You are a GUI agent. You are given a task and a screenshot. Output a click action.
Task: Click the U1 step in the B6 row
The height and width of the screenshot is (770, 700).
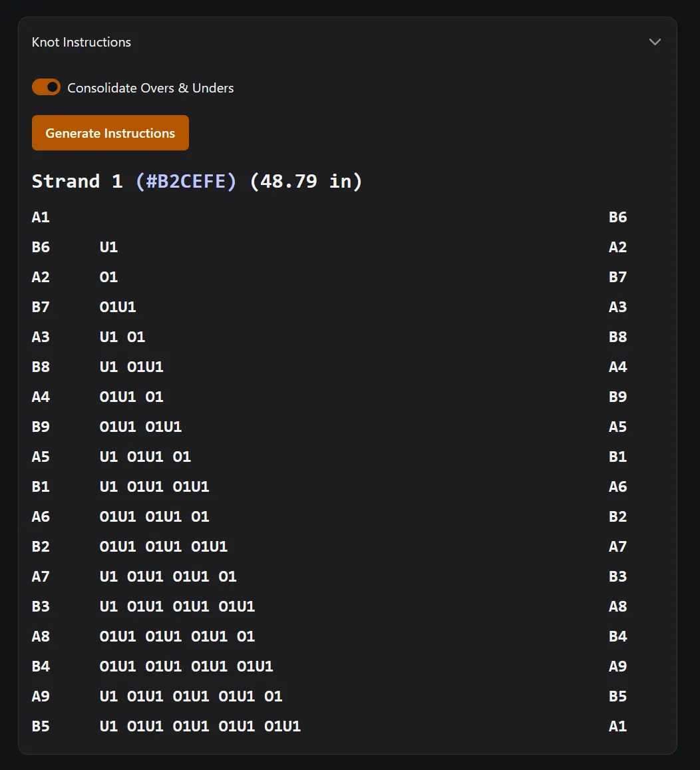point(108,247)
